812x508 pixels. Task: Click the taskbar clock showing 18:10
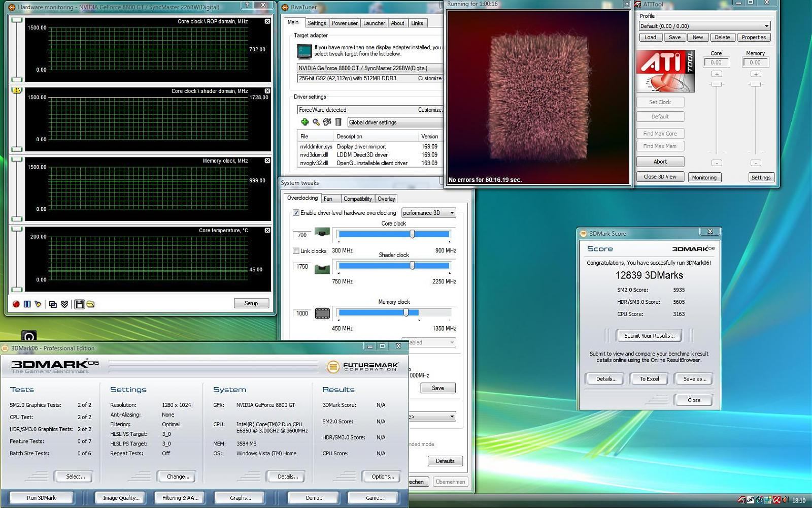tap(799, 500)
